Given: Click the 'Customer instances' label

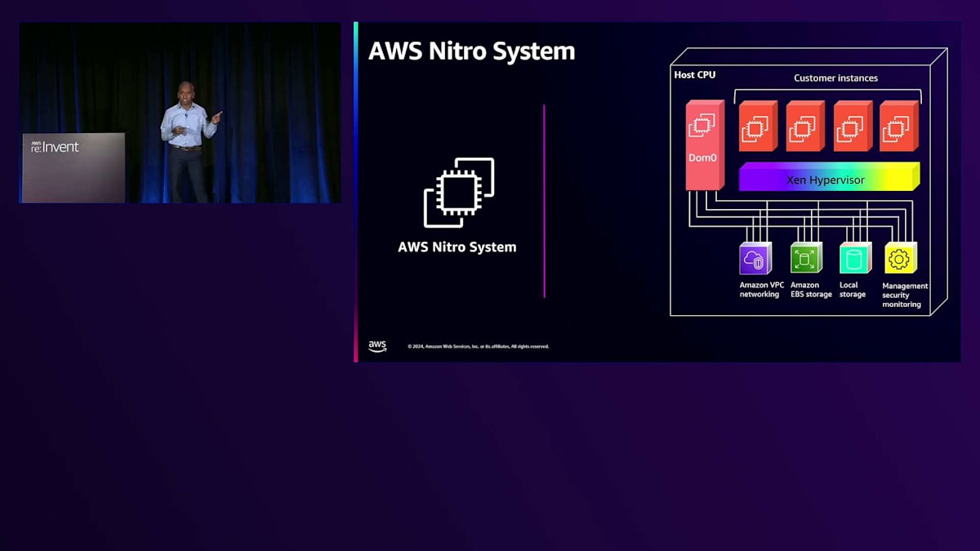Looking at the screenshot, I should pos(835,78).
